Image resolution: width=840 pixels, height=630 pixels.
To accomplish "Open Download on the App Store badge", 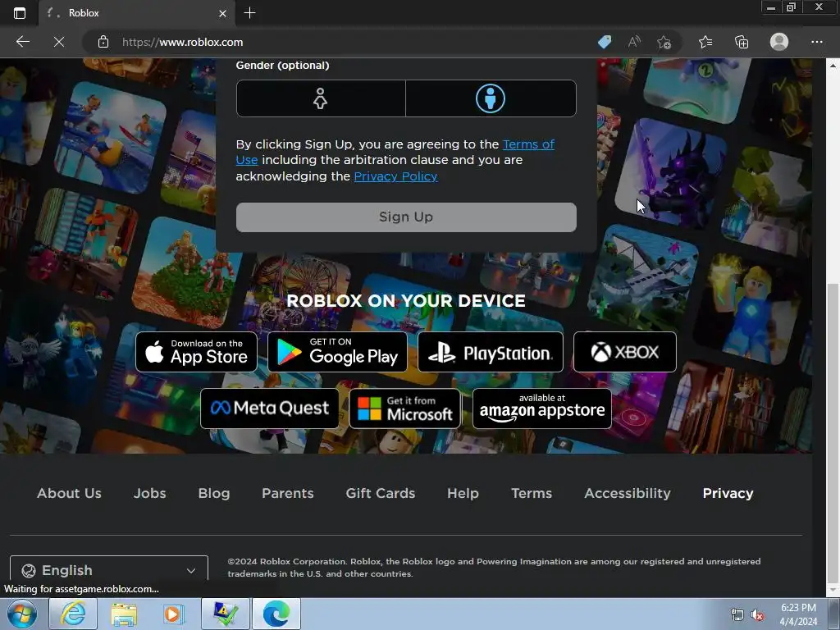I will (x=196, y=352).
